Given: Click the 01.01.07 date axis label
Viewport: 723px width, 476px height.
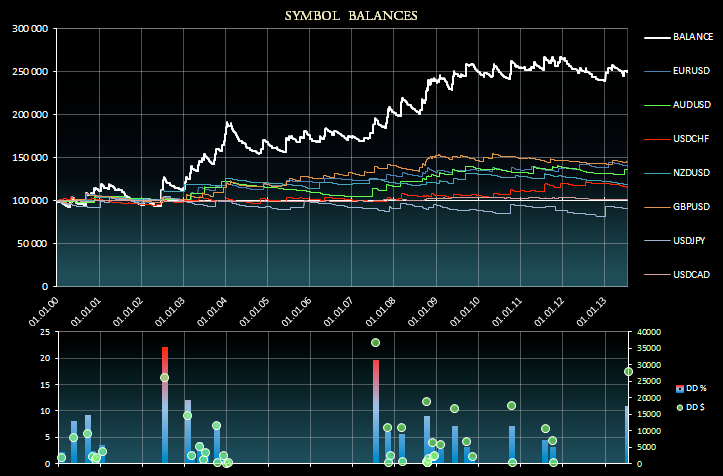Looking at the screenshot, I should point(338,311).
